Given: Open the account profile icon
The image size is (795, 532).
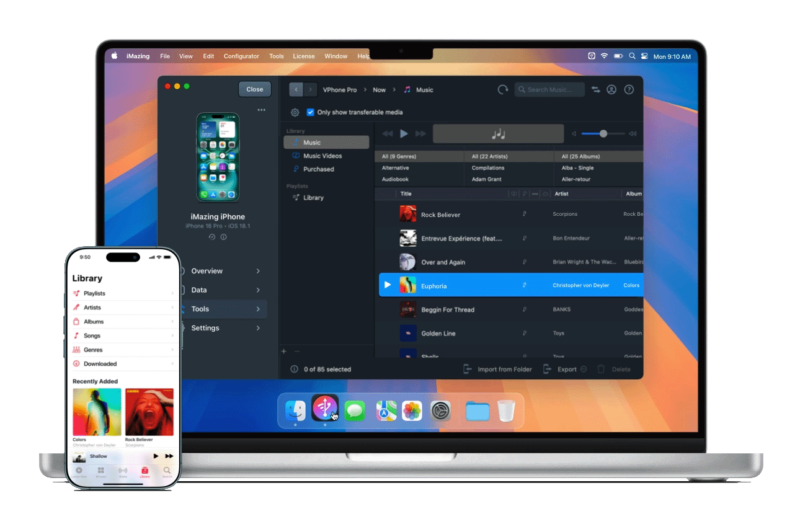Looking at the screenshot, I should click(611, 90).
